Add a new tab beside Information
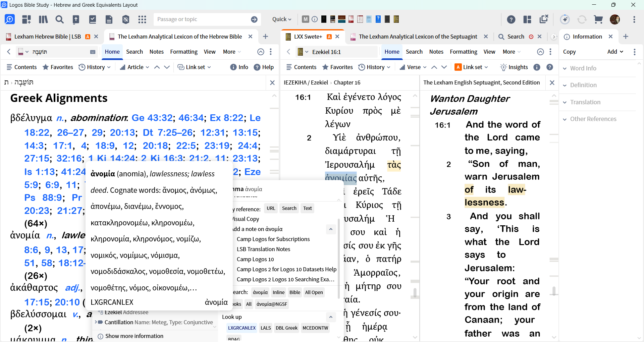The image size is (644, 342). pyautogui.click(x=626, y=37)
